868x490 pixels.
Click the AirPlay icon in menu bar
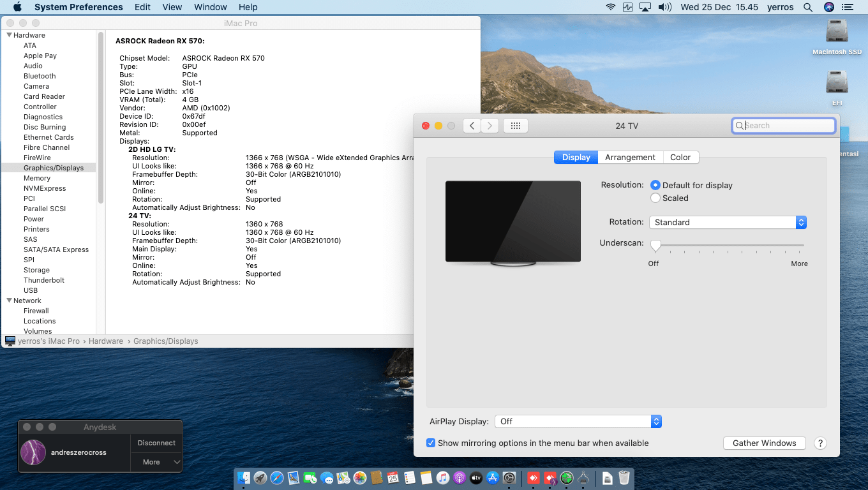[x=645, y=7]
